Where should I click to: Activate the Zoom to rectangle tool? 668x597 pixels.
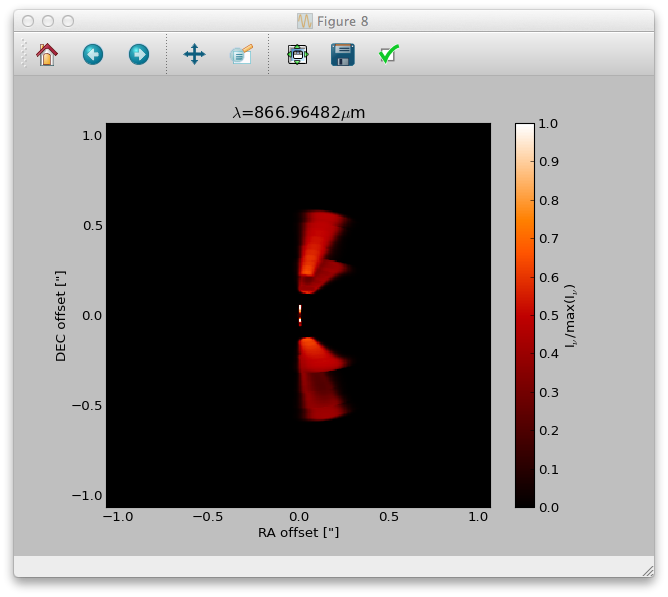pos(242,55)
